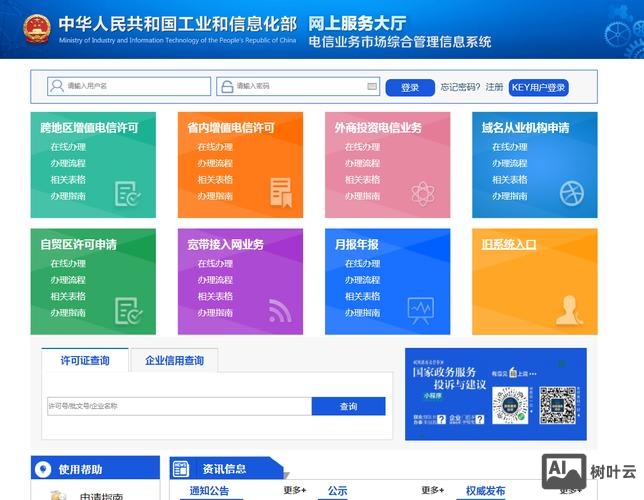Open 办理流程 under 外商投资电信业务
This screenshot has width=644, height=500.
pos(363,163)
